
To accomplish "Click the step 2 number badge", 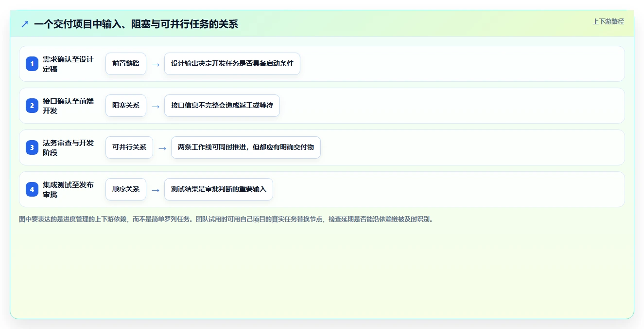I will coord(32,106).
